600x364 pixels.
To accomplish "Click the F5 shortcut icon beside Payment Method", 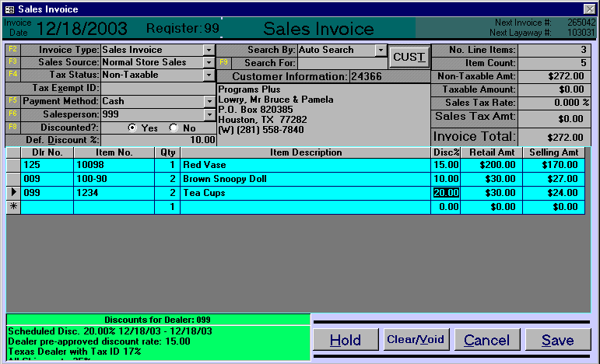I will 12,101.
